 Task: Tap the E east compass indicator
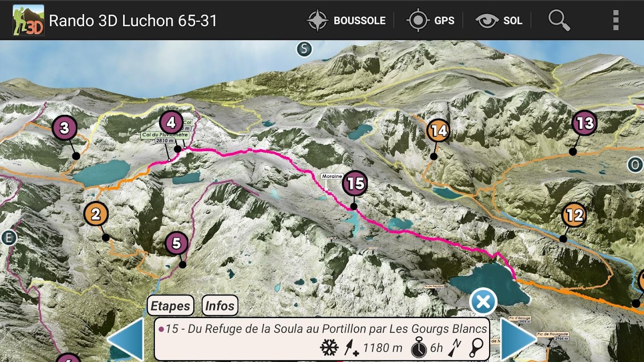tap(8, 238)
